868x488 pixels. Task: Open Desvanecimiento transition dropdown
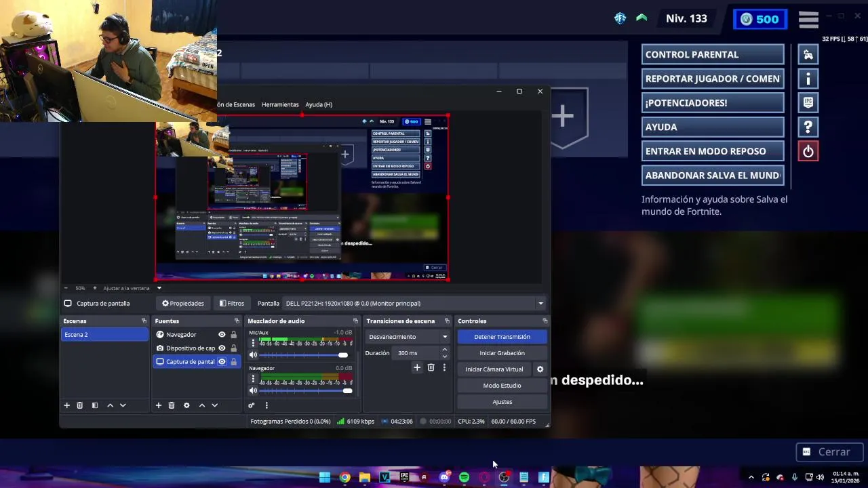point(408,337)
